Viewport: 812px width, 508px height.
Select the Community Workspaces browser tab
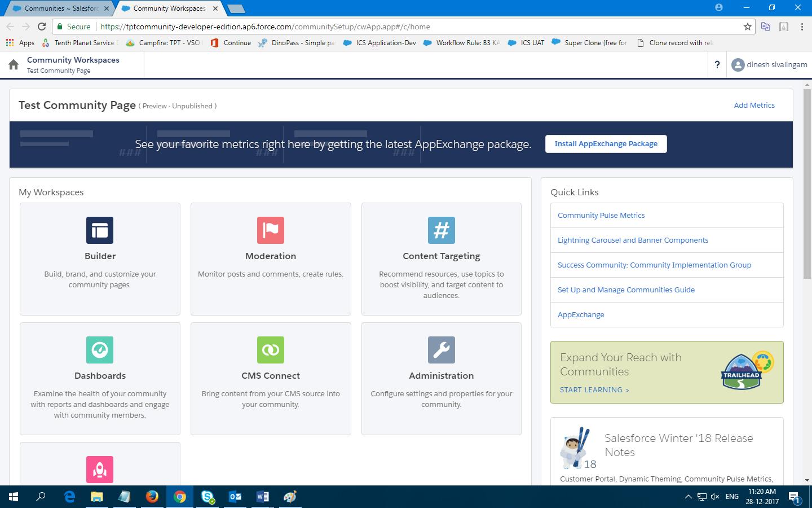click(x=169, y=8)
